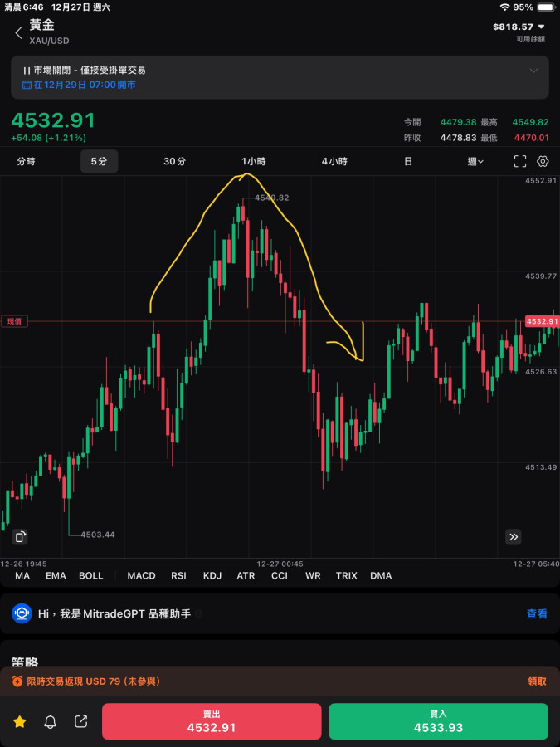Viewport: 560px width, 747px height.
Task: Tap the 今開 4479.38 value
Action: (x=458, y=123)
